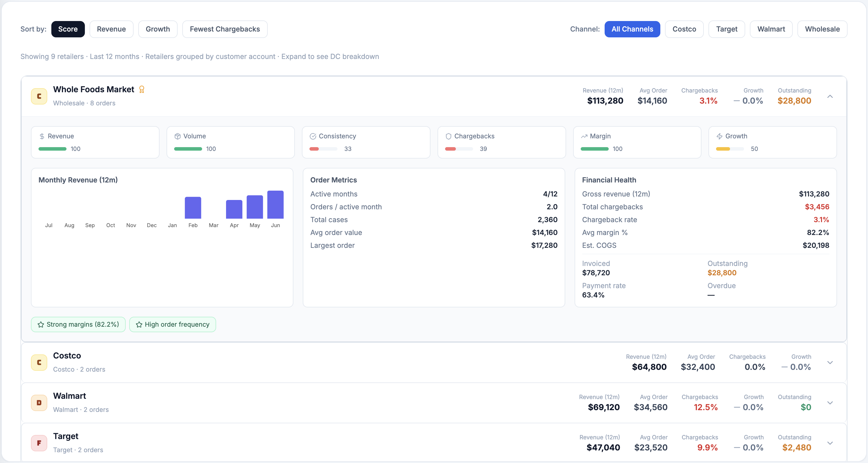Viewport: 868px width, 463px height.
Task: Select the All Channels filter
Action: coord(632,29)
